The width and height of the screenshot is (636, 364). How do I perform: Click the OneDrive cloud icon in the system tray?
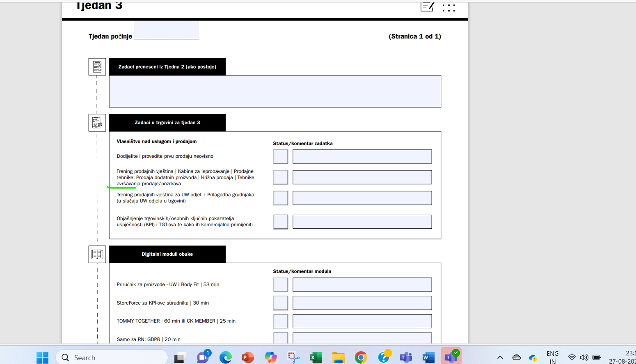click(517, 357)
